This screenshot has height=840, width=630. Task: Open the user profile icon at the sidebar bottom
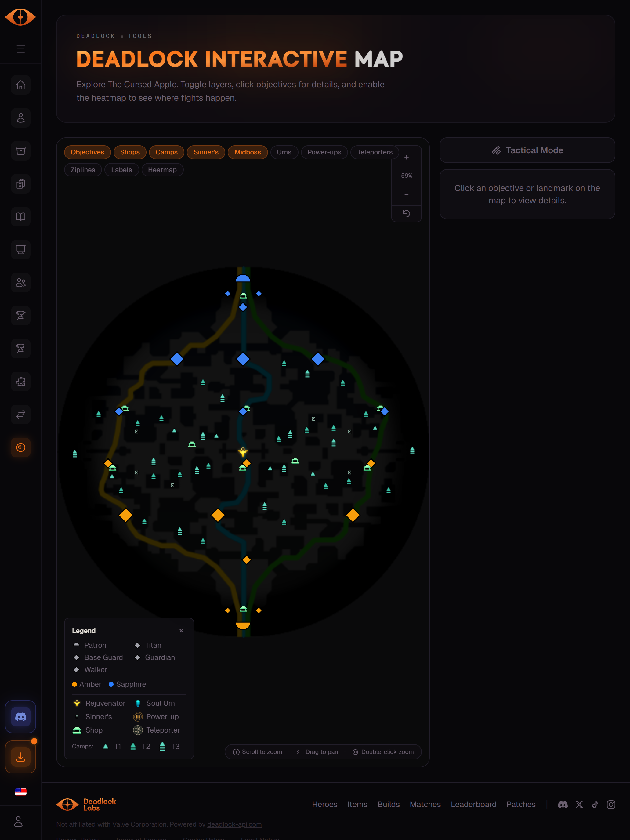[x=18, y=821]
